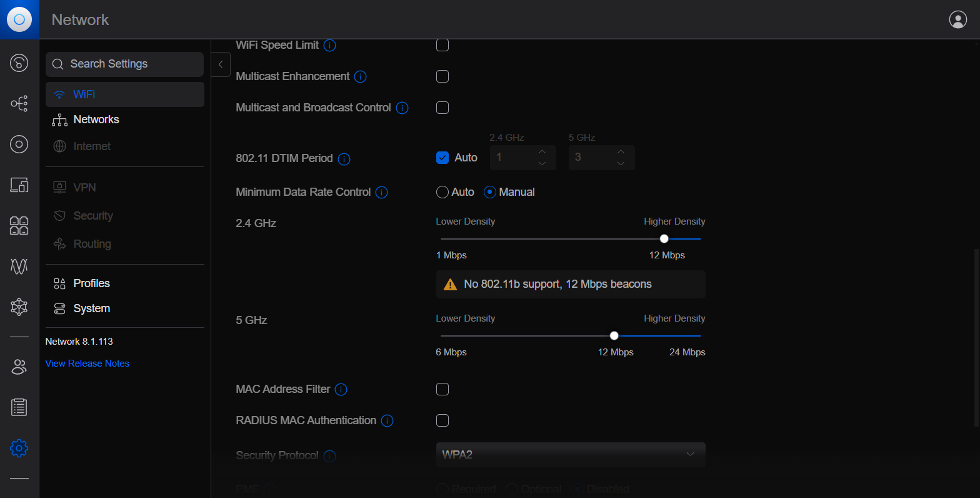Viewport: 980px width, 498px height.
Task: Focus the Search Settings field
Action: pos(125,64)
